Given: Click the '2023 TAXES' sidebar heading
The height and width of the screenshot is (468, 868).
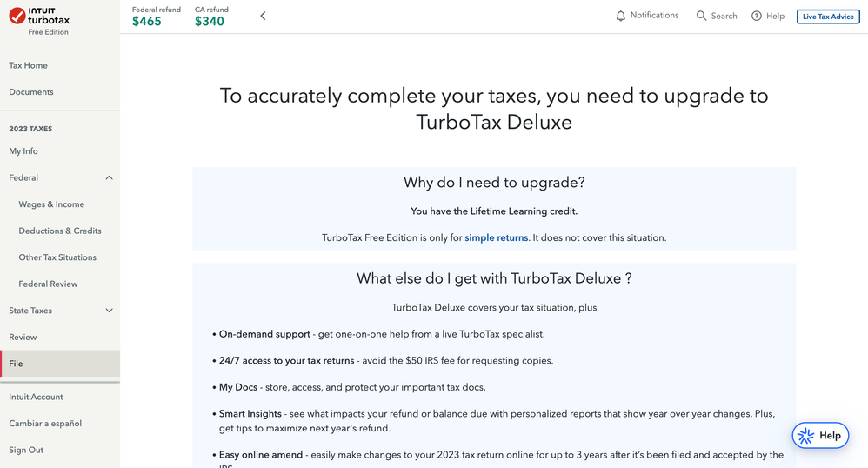Looking at the screenshot, I should tap(30, 129).
